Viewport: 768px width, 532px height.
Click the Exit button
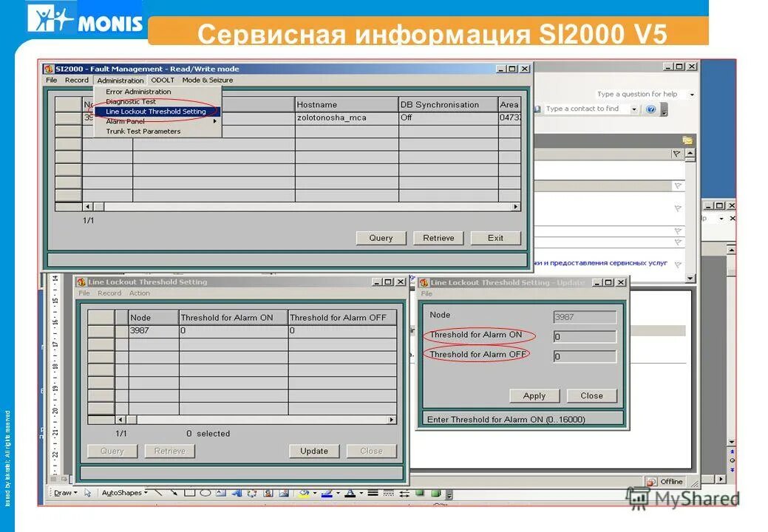point(495,238)
